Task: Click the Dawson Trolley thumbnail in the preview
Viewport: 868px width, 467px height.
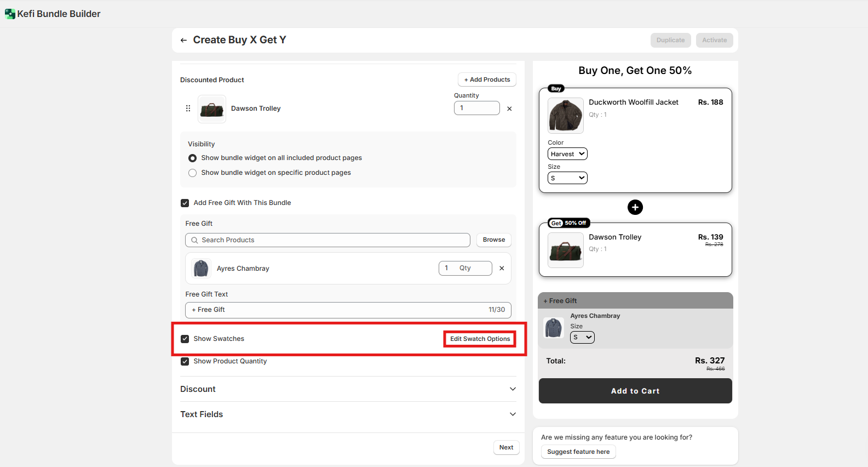Action: (x=566, y=250)
